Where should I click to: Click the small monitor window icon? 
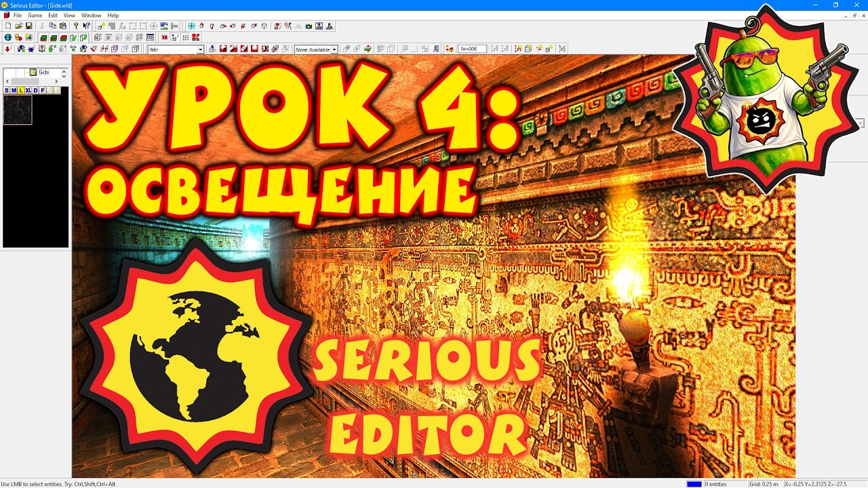pos(150,37)
